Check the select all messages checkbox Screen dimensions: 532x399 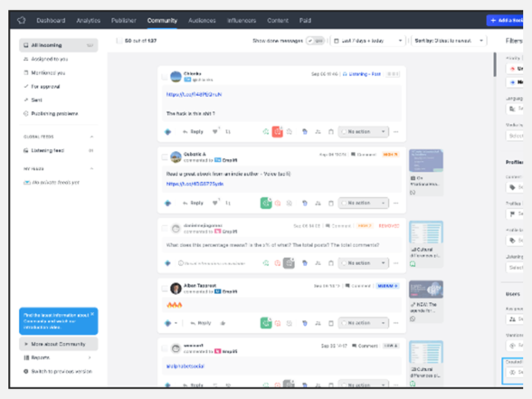pyautogui.click(x=119, y=41)
